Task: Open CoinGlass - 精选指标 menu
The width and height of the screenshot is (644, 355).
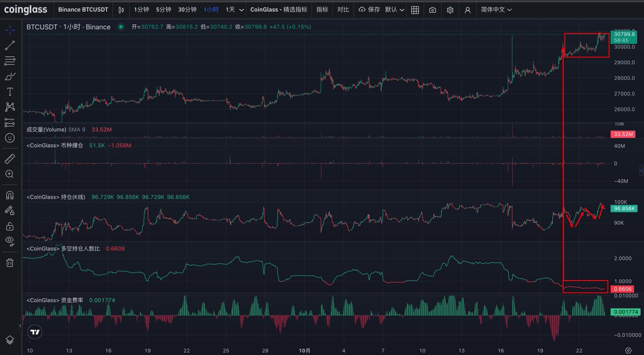Action: point(279,10)
